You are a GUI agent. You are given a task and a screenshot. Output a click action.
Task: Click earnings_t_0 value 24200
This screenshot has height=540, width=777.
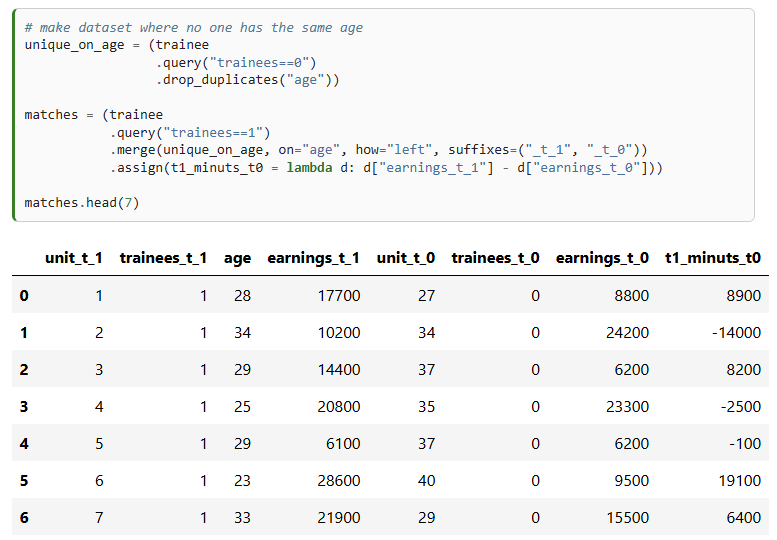[x=627, y=333]
